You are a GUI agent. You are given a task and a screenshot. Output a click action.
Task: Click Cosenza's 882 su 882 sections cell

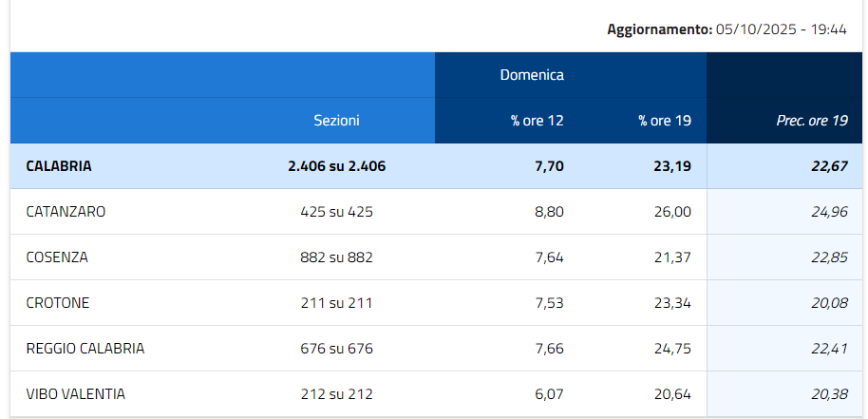click(x=336, y=257)
